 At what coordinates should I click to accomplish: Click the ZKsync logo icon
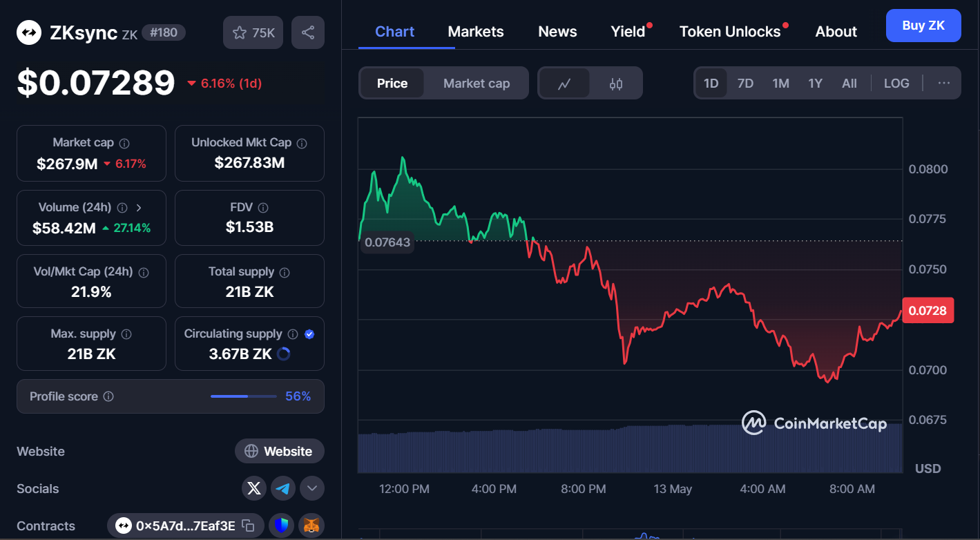(29, 32)
